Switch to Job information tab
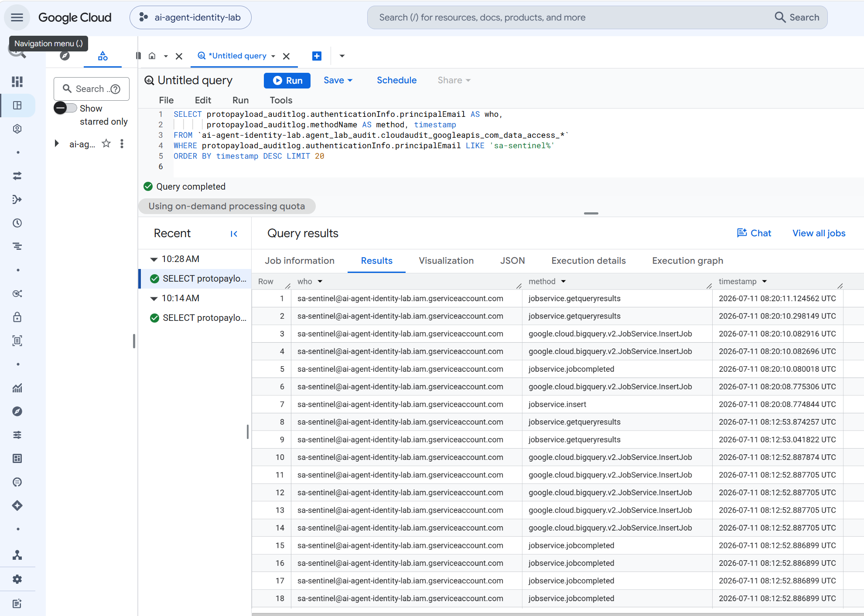The height and width of the screenshot is (616, 864). [x=300, y=261]
